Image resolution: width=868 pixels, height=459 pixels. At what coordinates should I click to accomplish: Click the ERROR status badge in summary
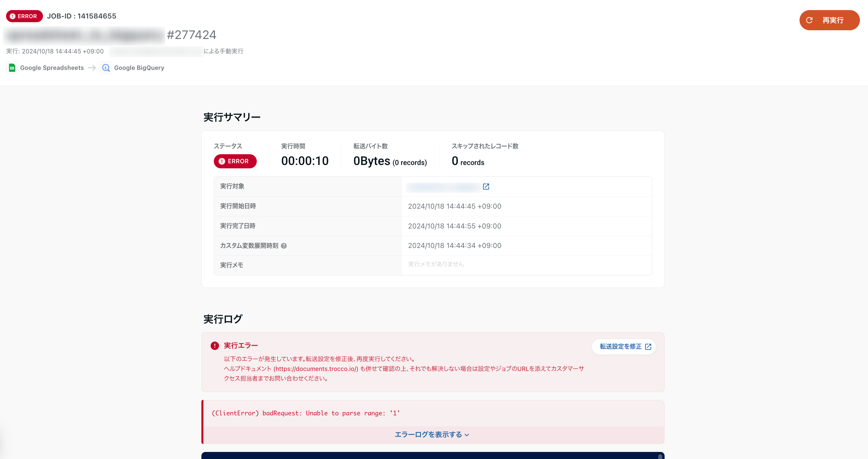235,161
